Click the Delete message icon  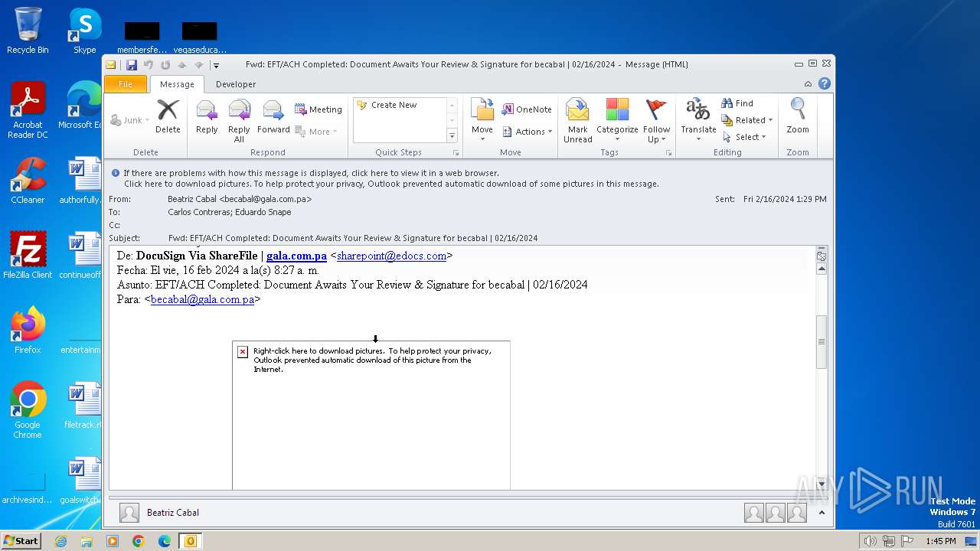click(168, 117)
